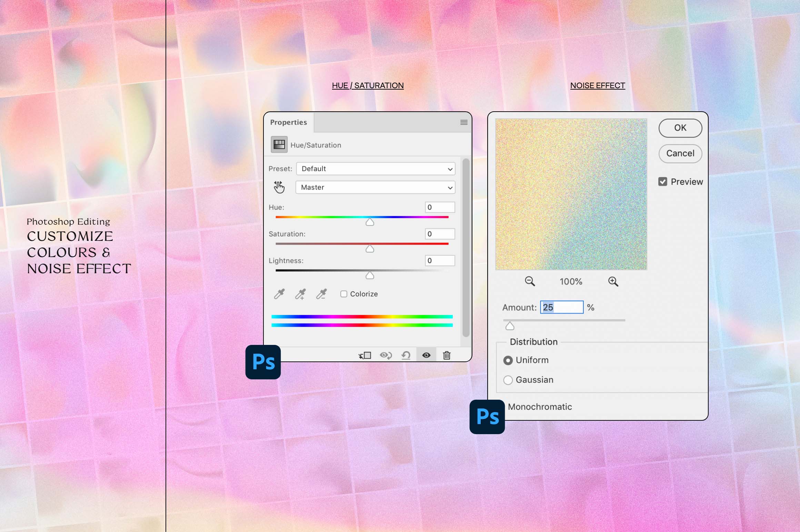
Task: Click the targeted adjustment hand tool
Action: [x=279, y=187]
